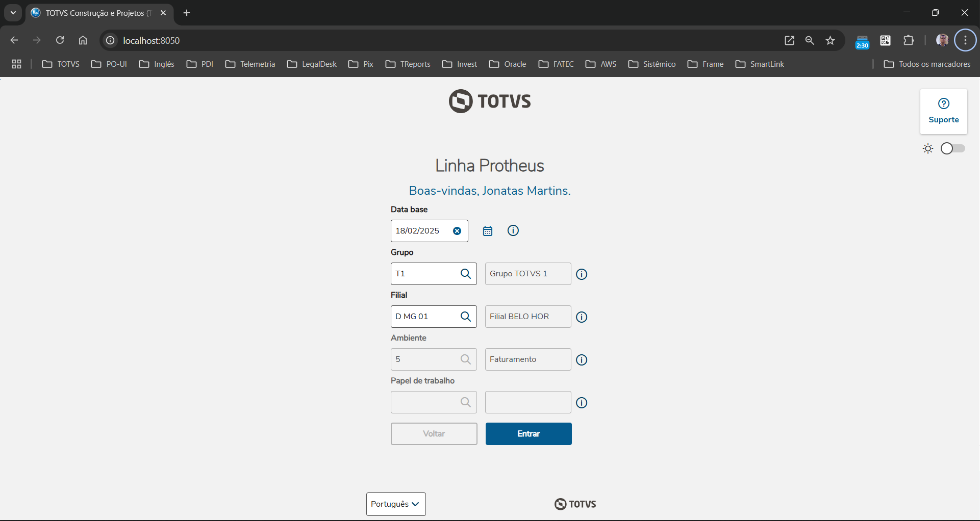
Task: Click the Filial BELO HOR description field
Action: (x=528, y=317)
